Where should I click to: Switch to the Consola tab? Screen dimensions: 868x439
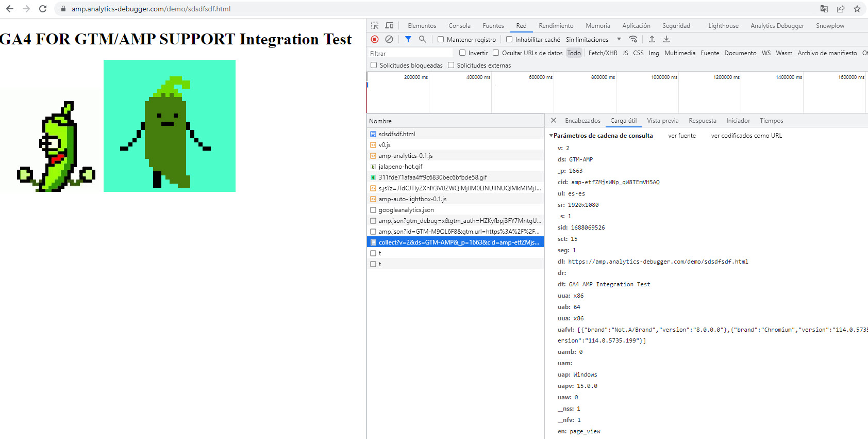point(459,25)
